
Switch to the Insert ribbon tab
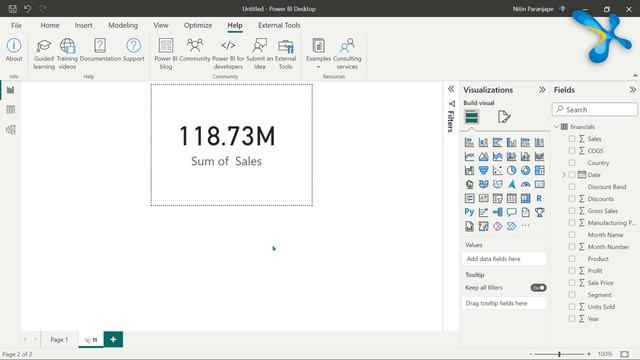point(83,25)
